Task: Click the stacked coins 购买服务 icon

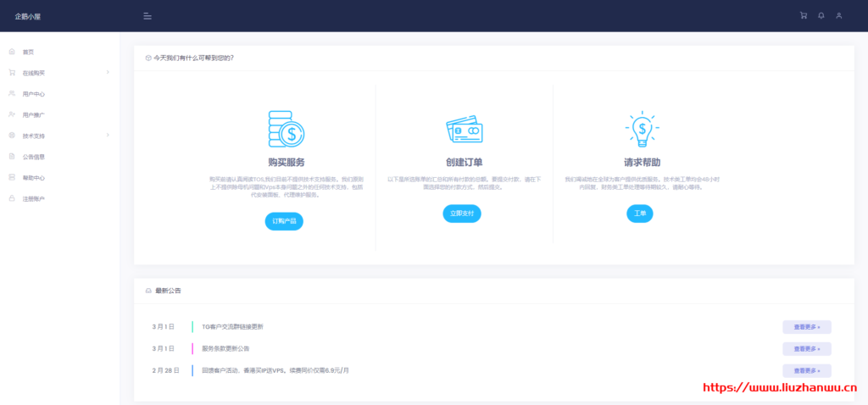Action: tap(286, 129)
